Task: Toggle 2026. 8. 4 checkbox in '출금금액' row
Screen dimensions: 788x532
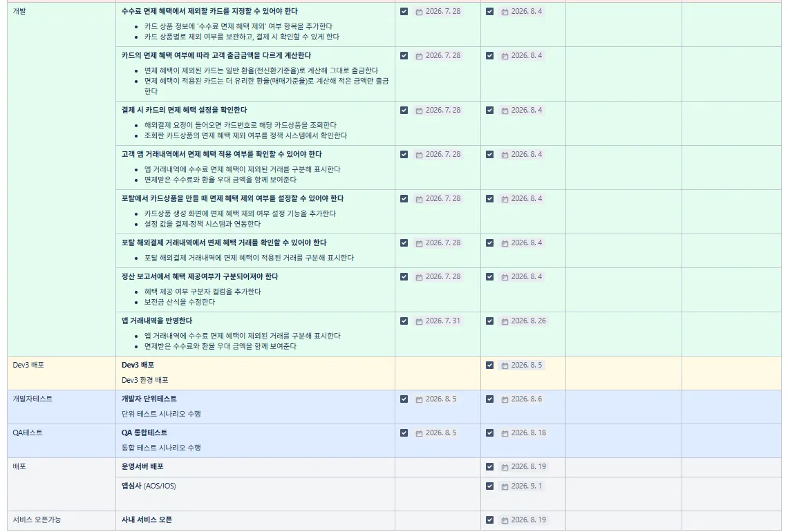Action: [489, 55]
